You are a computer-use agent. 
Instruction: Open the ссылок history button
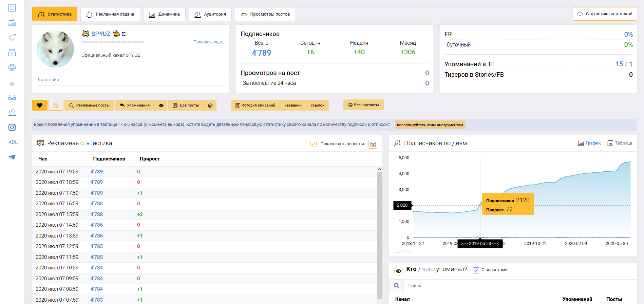click(x=318, y=105)
